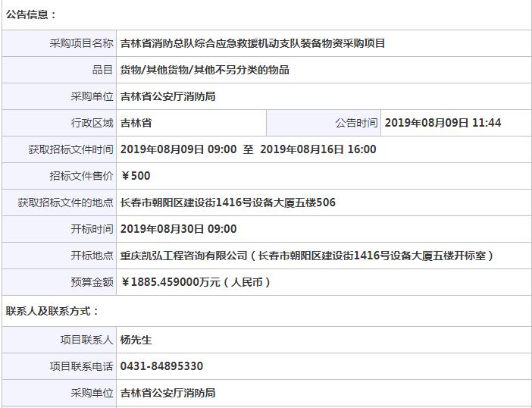
Task: Select the value 货物/其他货物/其他不另分类的物品
Action: [205, 70]
